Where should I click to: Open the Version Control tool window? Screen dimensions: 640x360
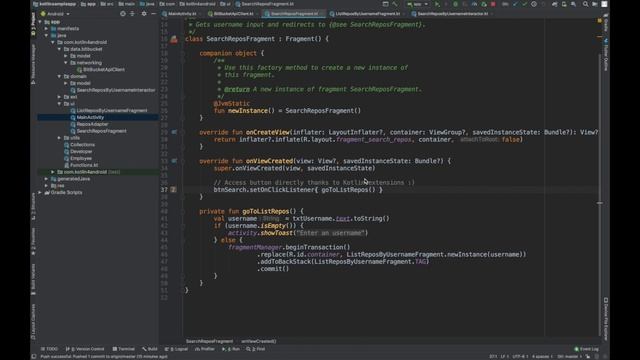pos(85,349)
